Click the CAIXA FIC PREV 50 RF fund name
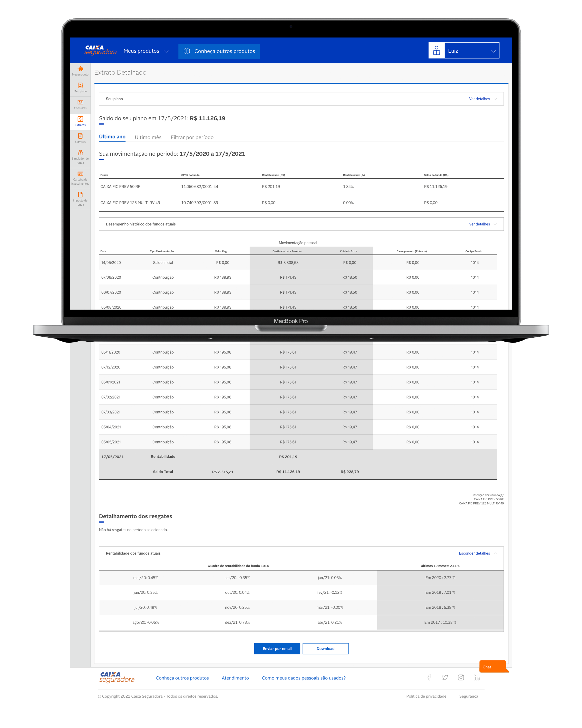This screenshot has height=728, width=582. coord(120,187)
